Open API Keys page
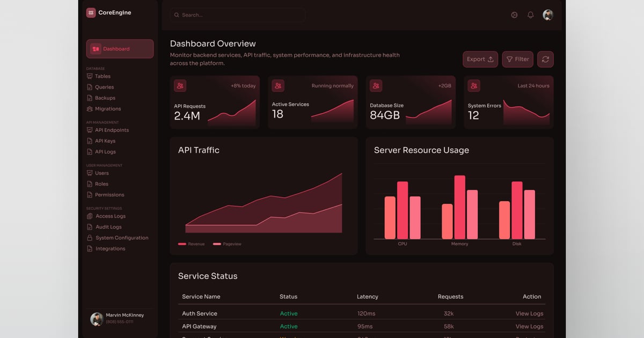Screen dimensions: 644x338 (x=105, y=141)
